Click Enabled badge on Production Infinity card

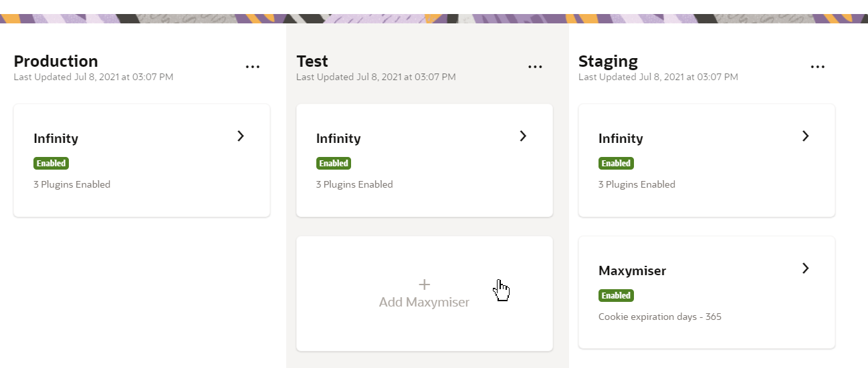click(x=51, y=163)
